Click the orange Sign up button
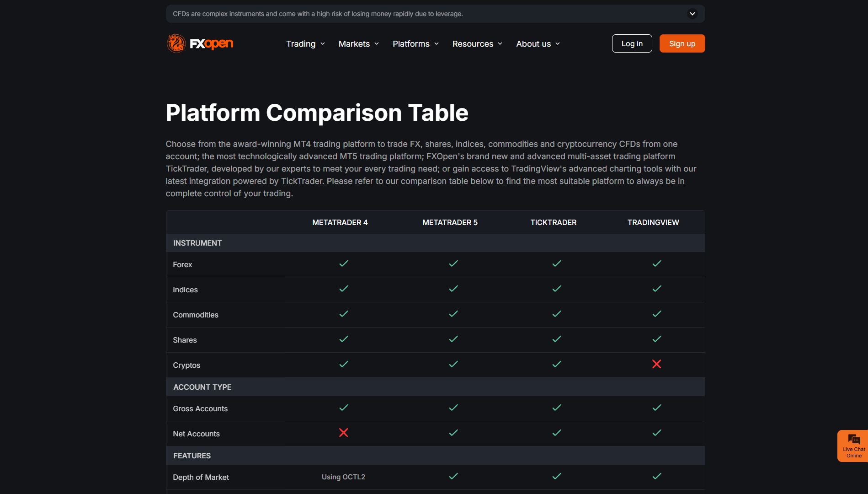Image resolution: width=868 pixels, height=494 pixels. (x=682, y=43)
